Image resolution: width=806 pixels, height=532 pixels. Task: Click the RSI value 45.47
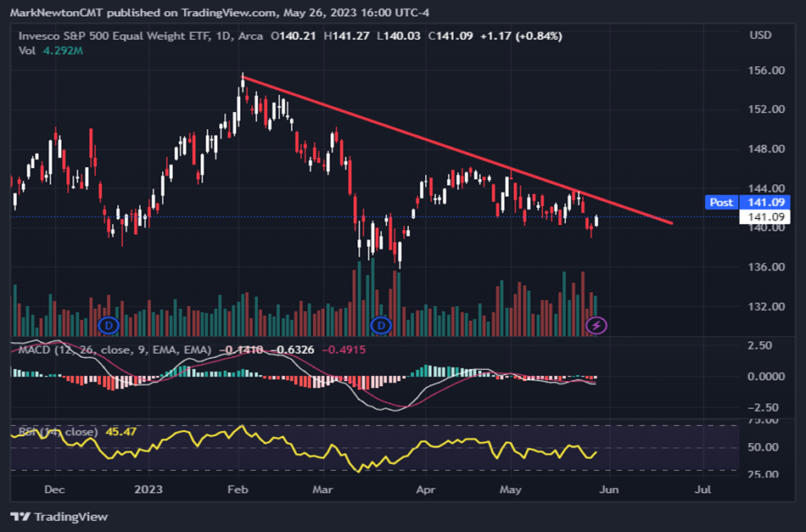(120, 431)
